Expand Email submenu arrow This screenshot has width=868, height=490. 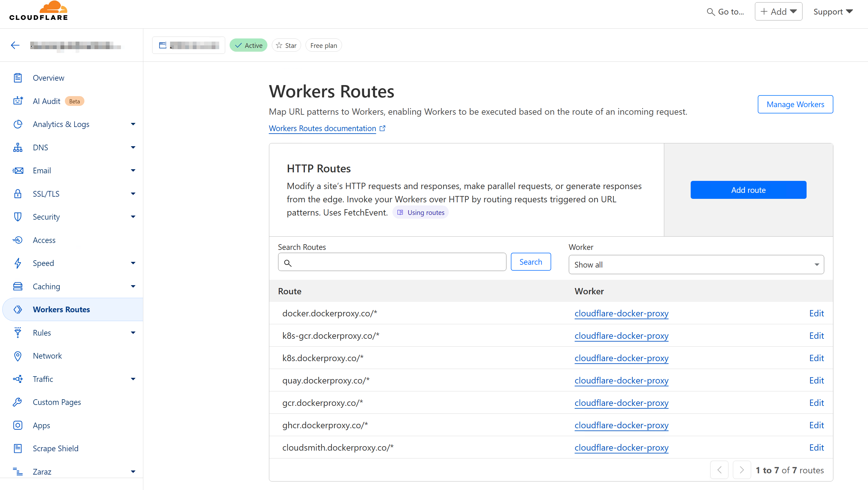pos(133,171)
